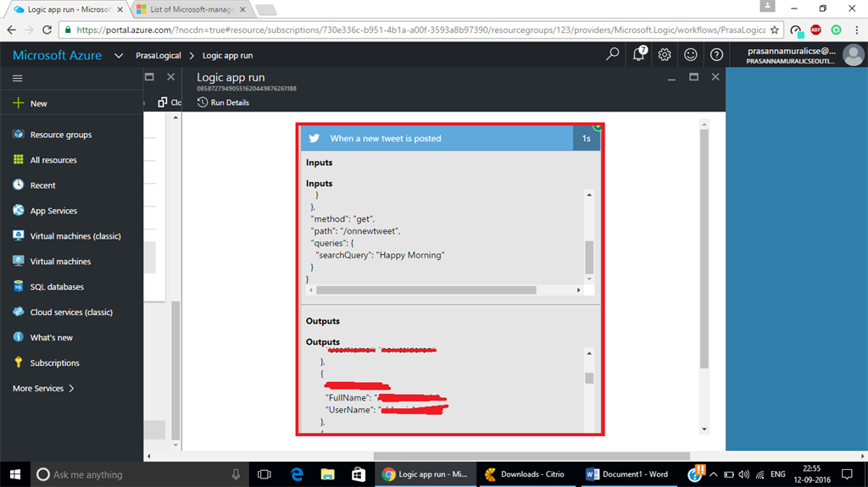Click Inputs box scroll down arrow
The width and height of the screenshot is (868, 487).
pyautogui.click(x=590, y=279)
